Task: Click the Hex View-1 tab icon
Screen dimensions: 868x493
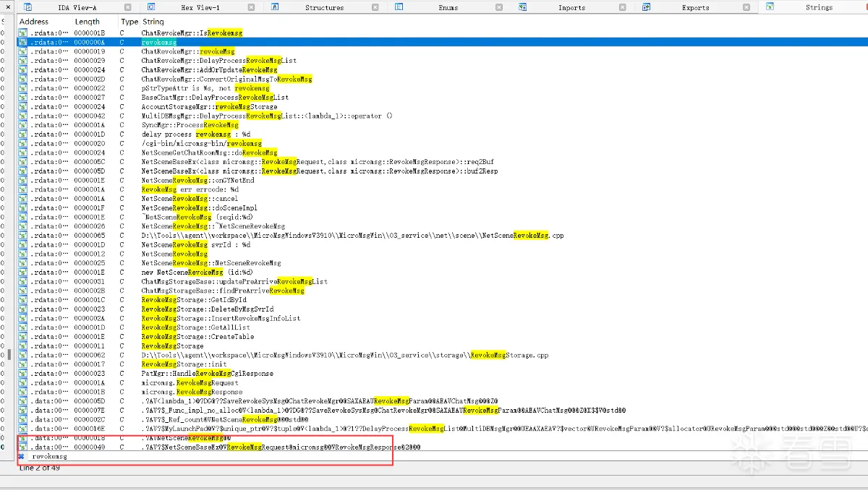Action: pyautogui.click(x=152, y=7)
